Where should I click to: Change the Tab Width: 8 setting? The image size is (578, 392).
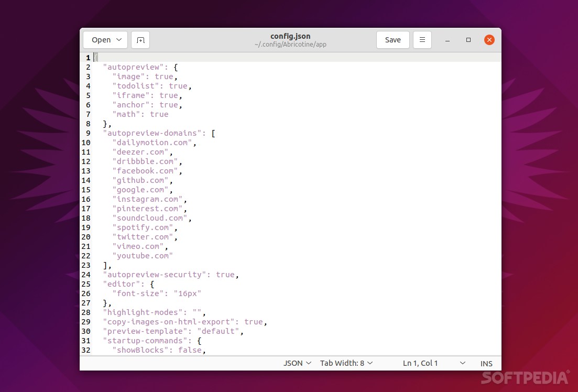[x=346, y=363]
